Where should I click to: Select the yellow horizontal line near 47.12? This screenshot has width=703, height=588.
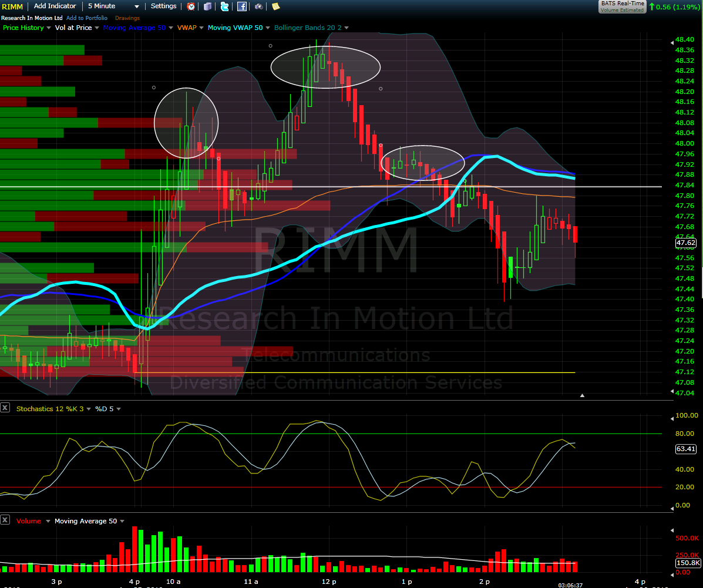pos(354,373)
